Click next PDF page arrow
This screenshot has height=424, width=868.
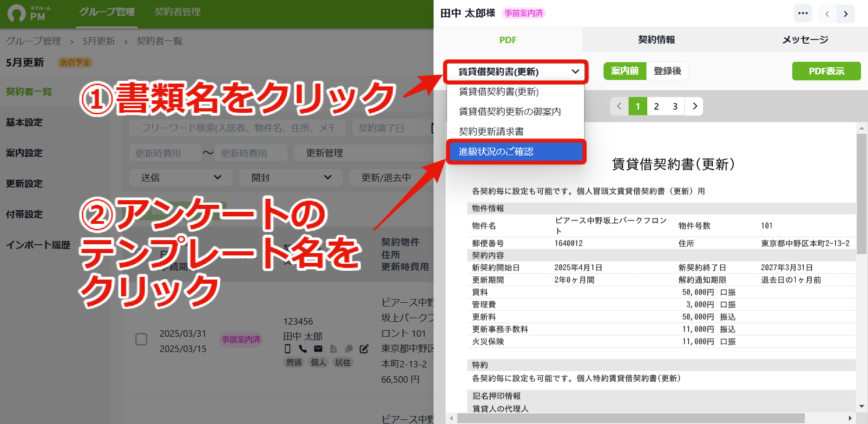pyautogui.click(x=695, y=106)
